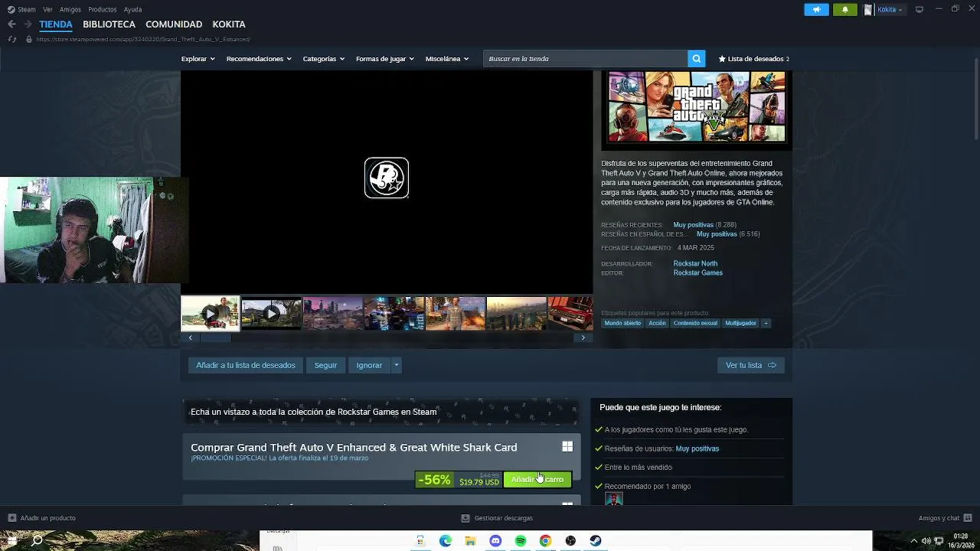Click the Mundo abierto tag

point(622,323)
